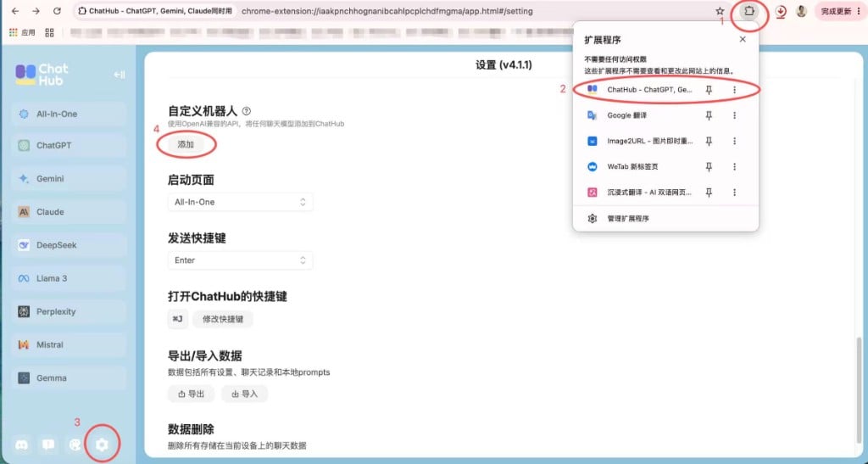This screenshot has width=868, height=464.
Task: Open more options for WeTab extension
Action: click(x=735, y=166)
